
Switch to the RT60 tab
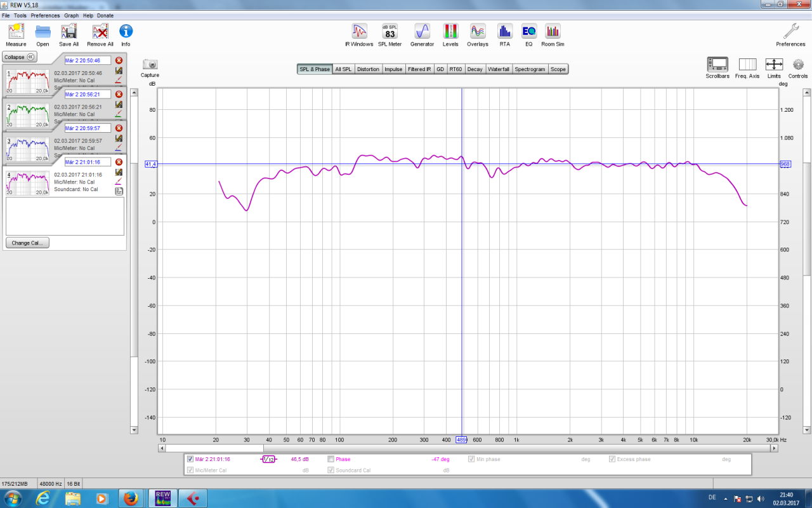455,69
